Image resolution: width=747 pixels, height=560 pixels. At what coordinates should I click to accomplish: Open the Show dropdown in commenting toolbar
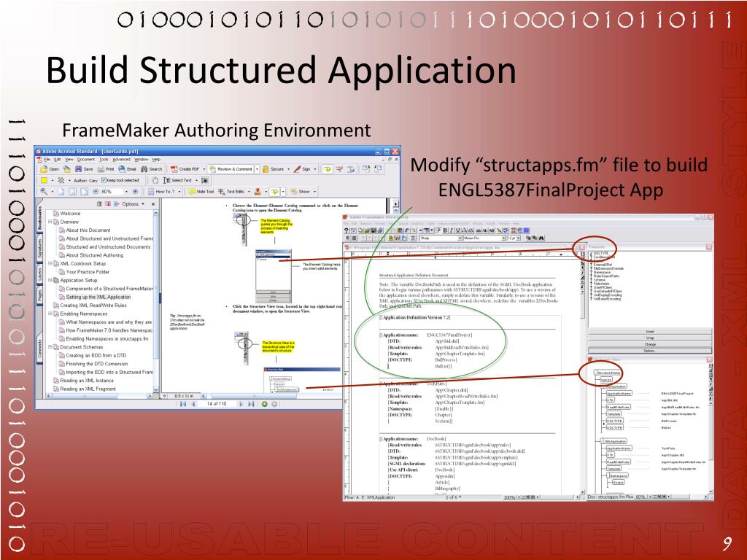point(314,192)
